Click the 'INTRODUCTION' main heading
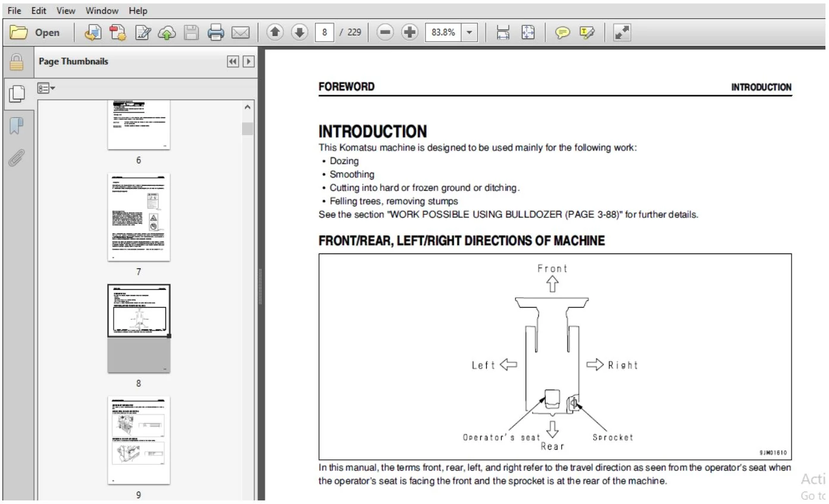Screen dimensions: 829x504 373,132
